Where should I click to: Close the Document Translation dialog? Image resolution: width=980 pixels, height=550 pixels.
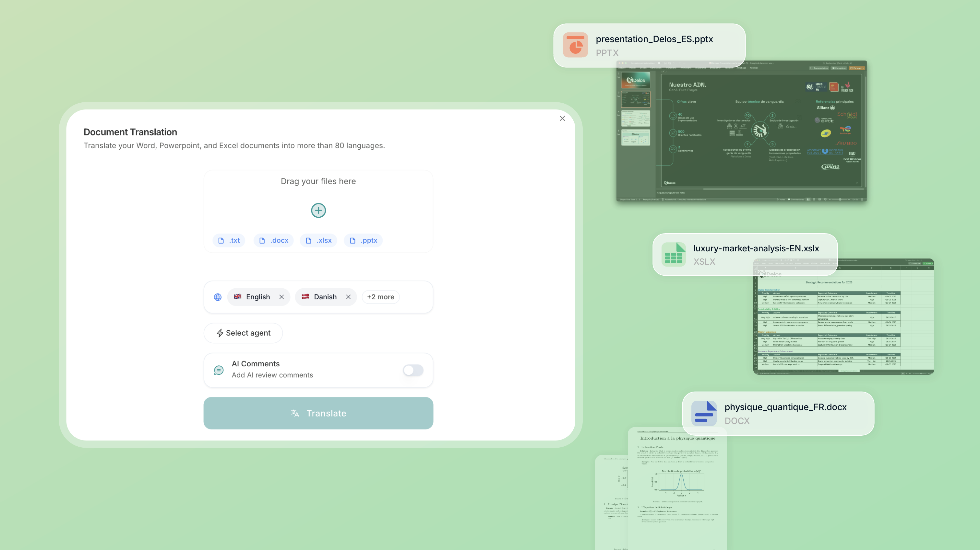tap(562, 118)
